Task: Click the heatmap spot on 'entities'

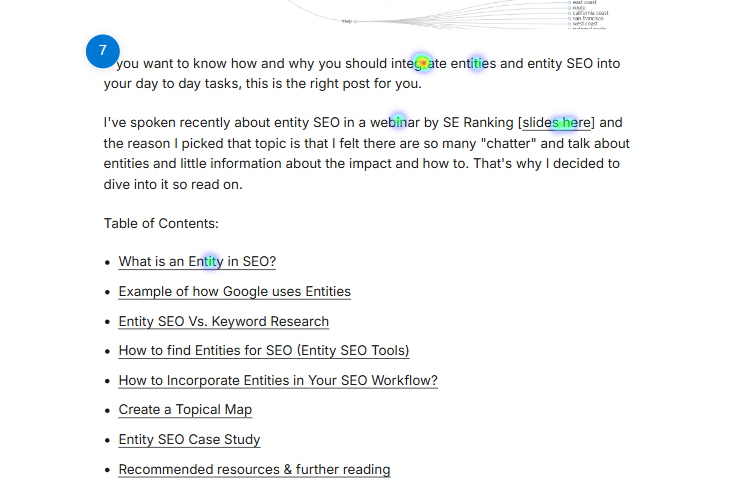Action: click(475, 63)
